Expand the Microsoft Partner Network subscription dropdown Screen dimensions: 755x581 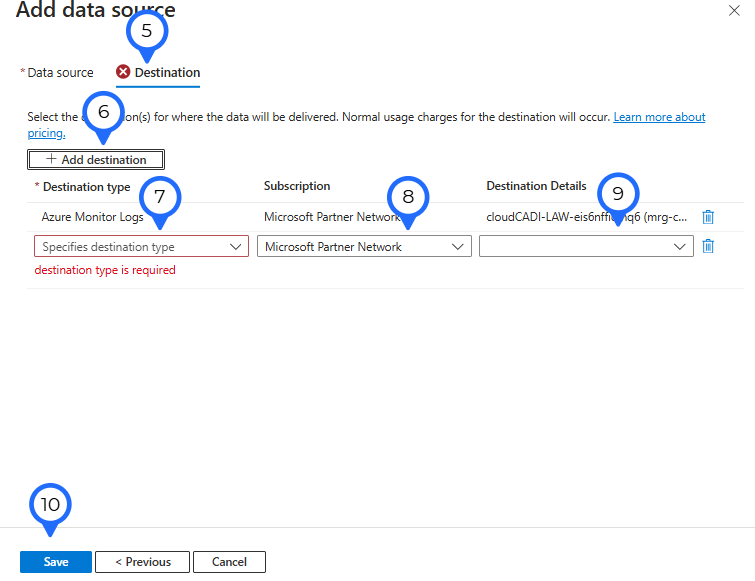(364, 247)
